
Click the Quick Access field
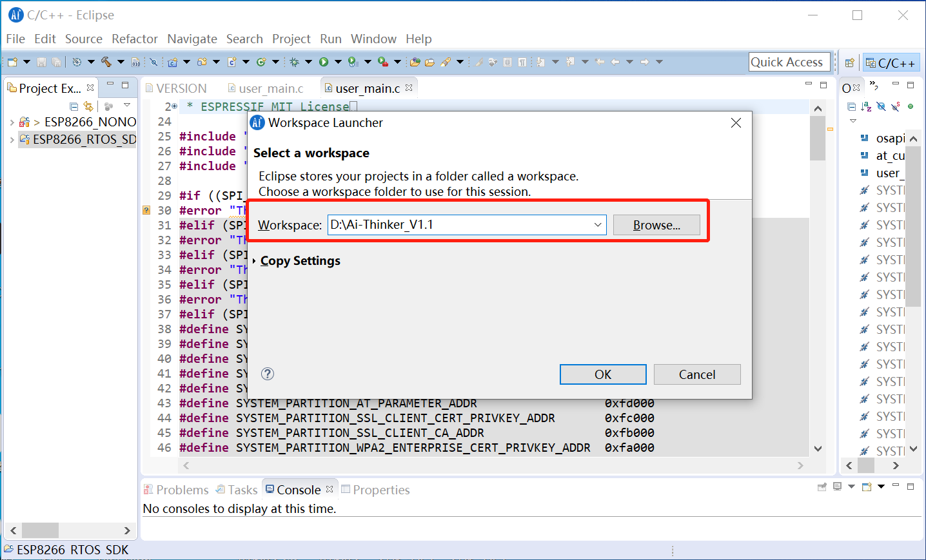(789, 62)
